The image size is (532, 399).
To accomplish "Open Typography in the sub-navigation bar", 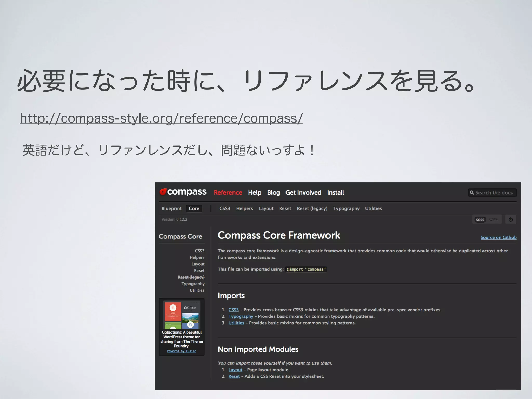I will (346, 208).
